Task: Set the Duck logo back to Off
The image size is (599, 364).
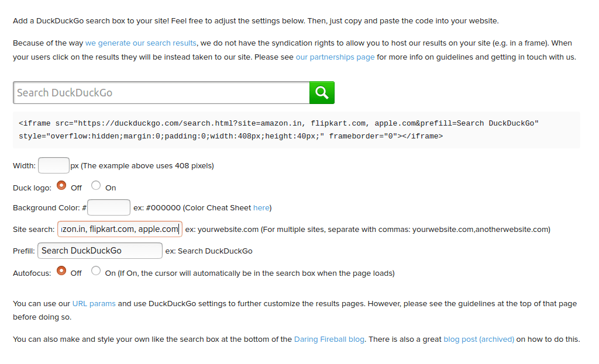Action: tap(61, 185)
